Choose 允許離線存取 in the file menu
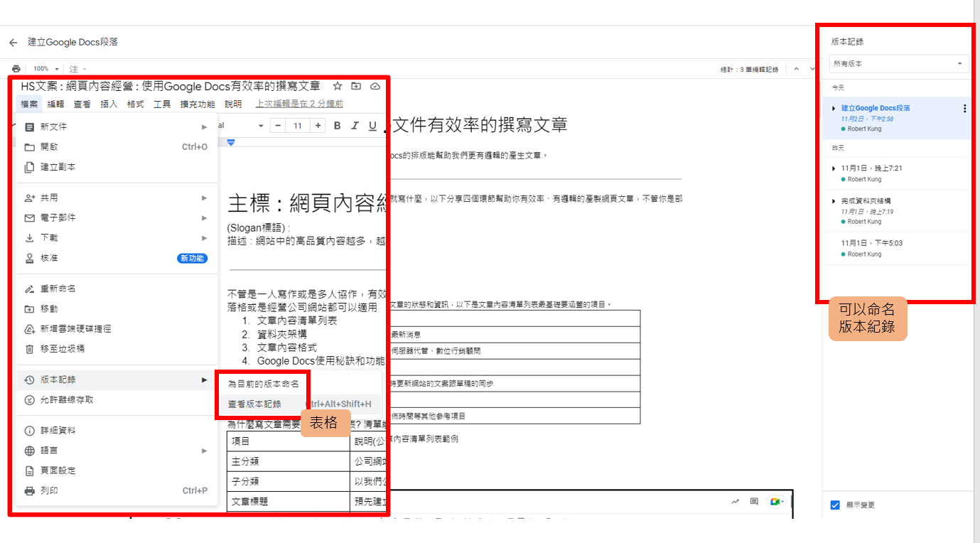The image size is (980, 543). click(x=117, y=399)
